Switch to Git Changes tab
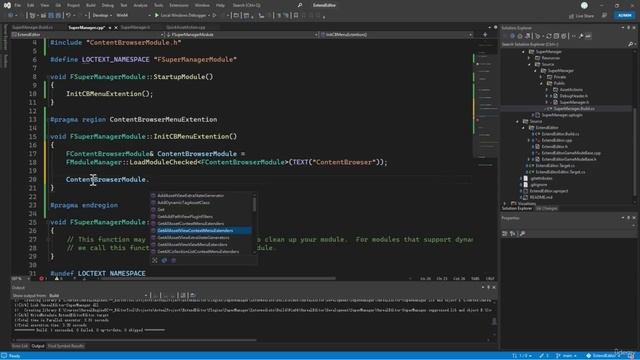This screenshot has width=640, height=360. tap(547, 209)
